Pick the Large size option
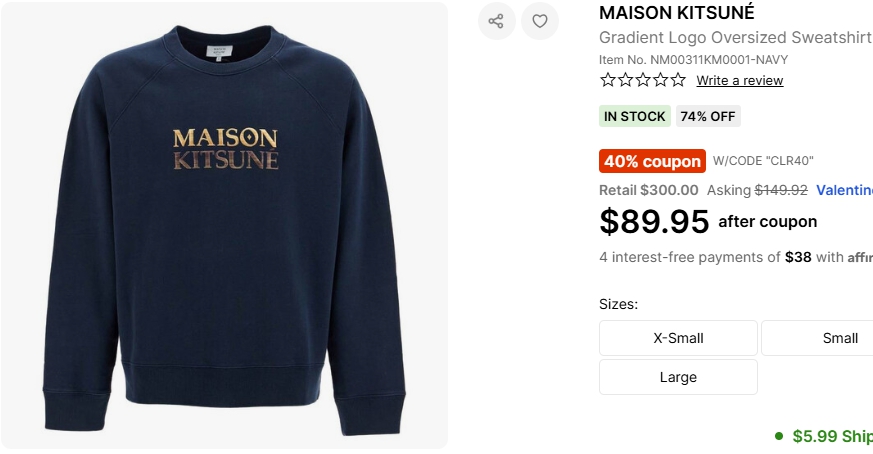 (678, 377)
